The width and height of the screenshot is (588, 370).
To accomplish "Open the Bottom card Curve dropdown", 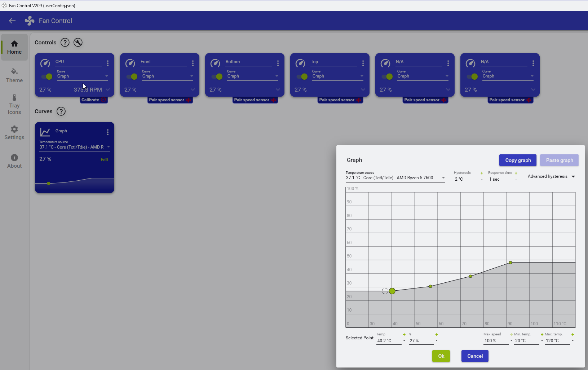I will (253, 76).
